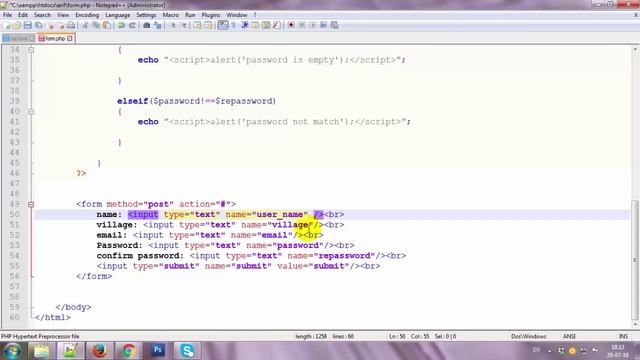Click the Zoom Out toolbar icon
640x360 pixels.
click(184, 25)
